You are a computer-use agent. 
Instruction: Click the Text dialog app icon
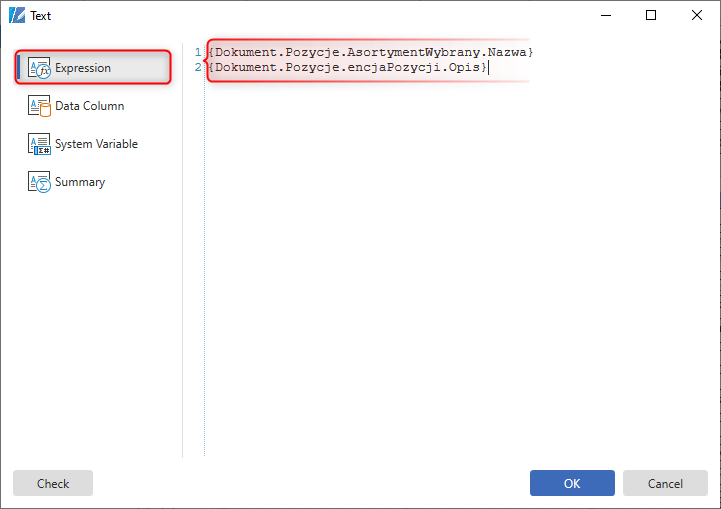click(x=17, y=15)
